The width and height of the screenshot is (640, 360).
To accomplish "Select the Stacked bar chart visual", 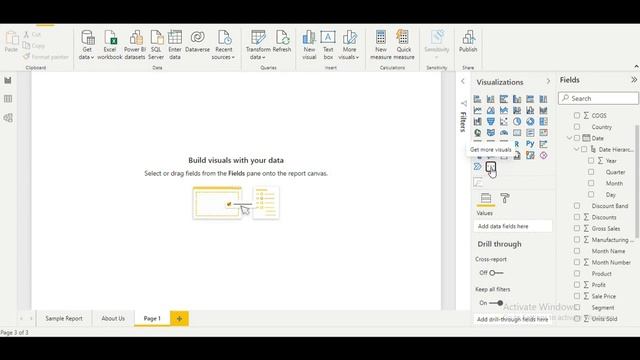I will (x=477, y=99).
